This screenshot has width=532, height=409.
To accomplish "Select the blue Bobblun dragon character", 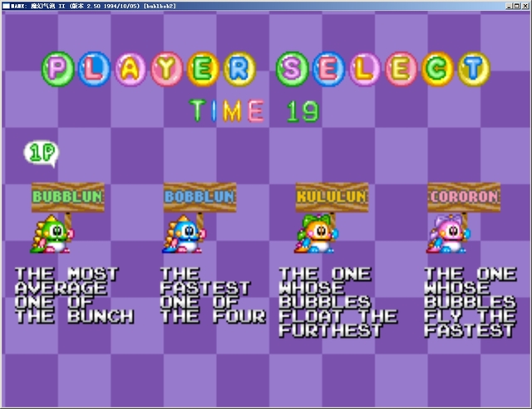I will (x=184, y=234).
